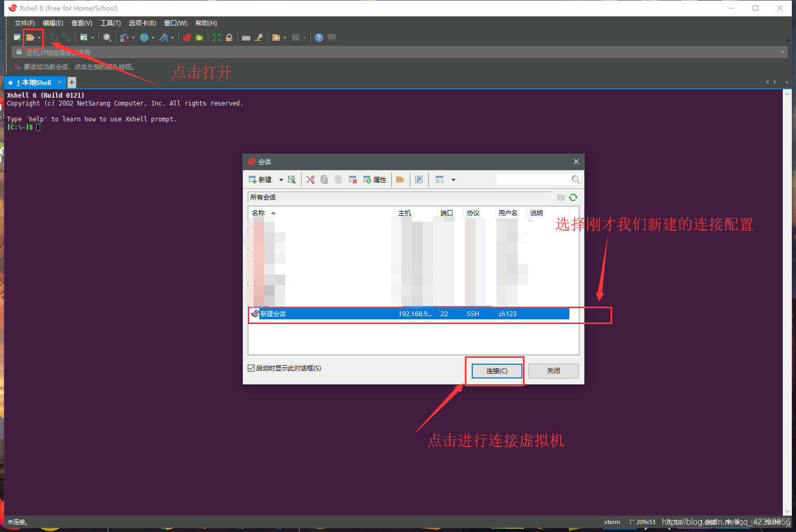
Task: Open sessions with the folder icon
Action: tap(31, 37)
